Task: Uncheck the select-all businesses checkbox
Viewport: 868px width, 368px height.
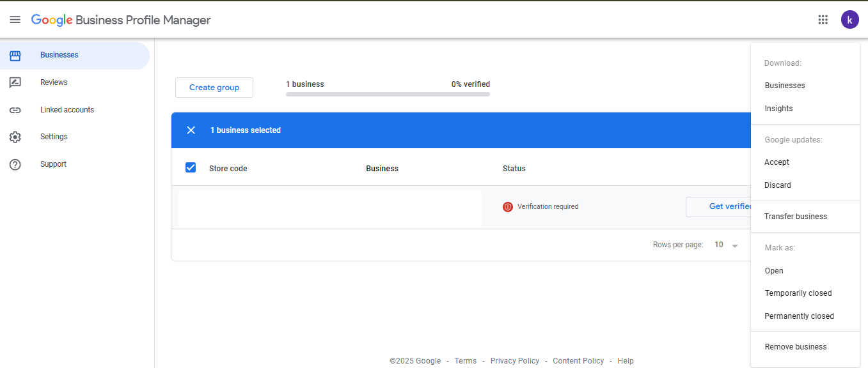Action: point(191,167)
